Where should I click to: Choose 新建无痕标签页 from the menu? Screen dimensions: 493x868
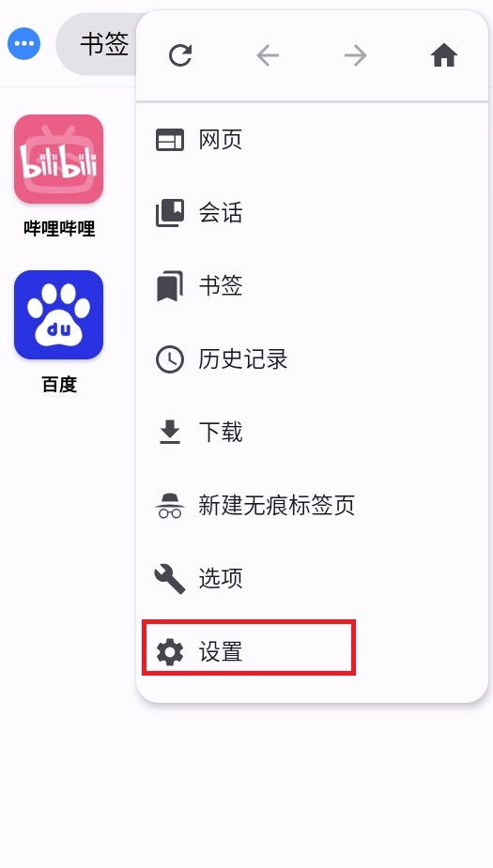coord(312,506)
